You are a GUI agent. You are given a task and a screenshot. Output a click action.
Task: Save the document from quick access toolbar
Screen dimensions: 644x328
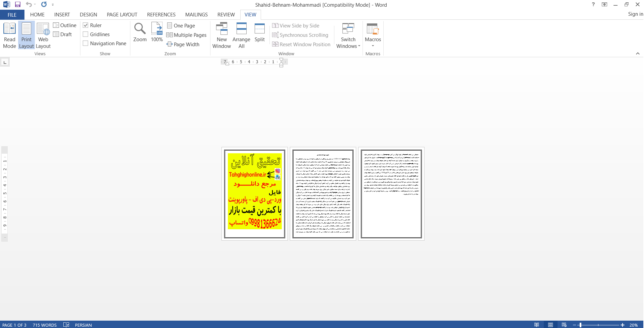(18, 5)
